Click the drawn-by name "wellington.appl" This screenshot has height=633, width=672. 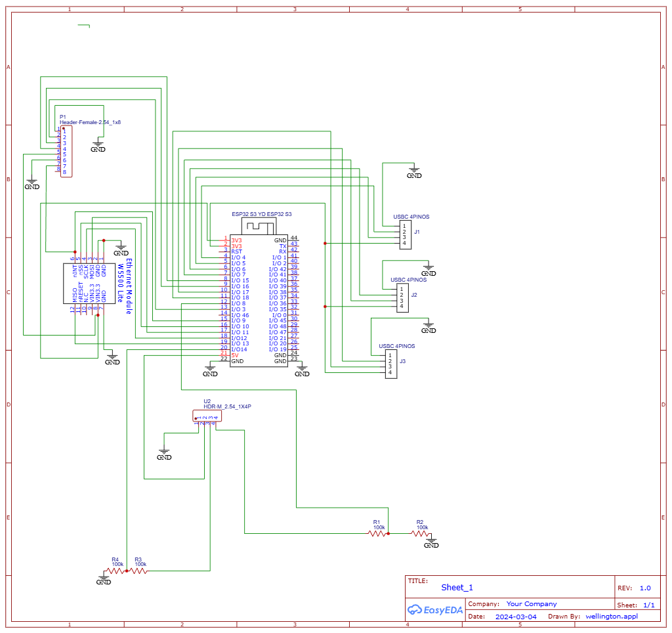click(612, 617)
